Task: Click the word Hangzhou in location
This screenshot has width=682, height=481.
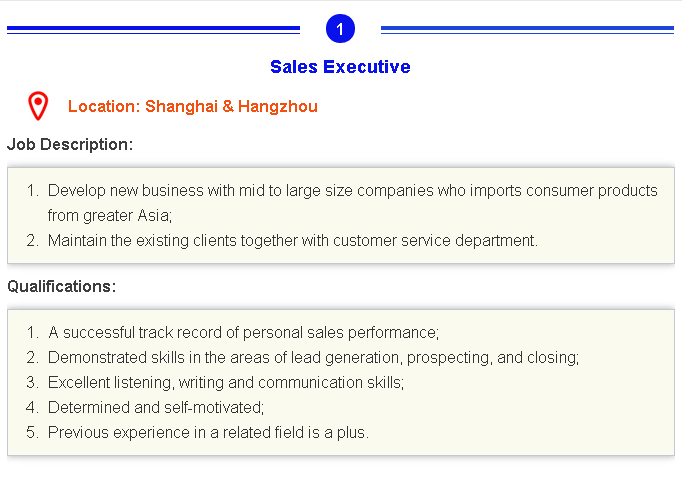Action: pyautogui.click(x=278, y=106)
